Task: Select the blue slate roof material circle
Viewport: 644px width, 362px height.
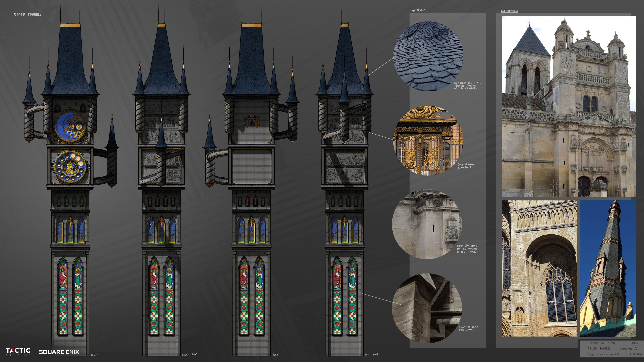Action: 428,56
